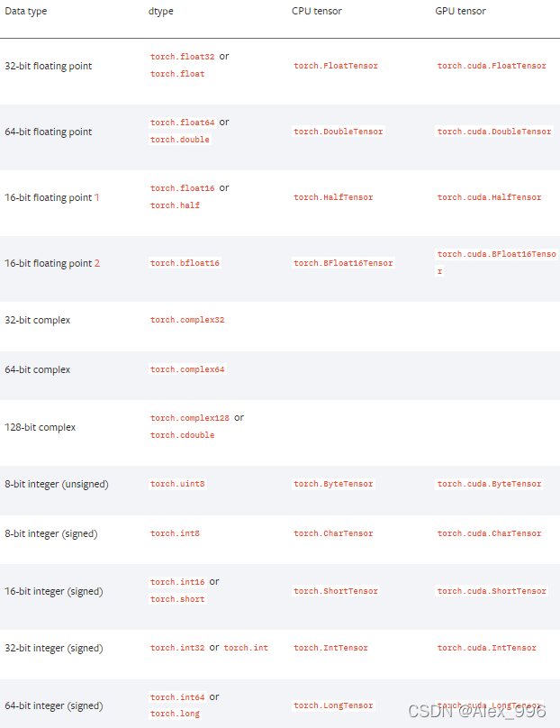Click torch.cuda.BFloat16Tensor cell
This screenshot has height=728, width=560.
(496, 263)
